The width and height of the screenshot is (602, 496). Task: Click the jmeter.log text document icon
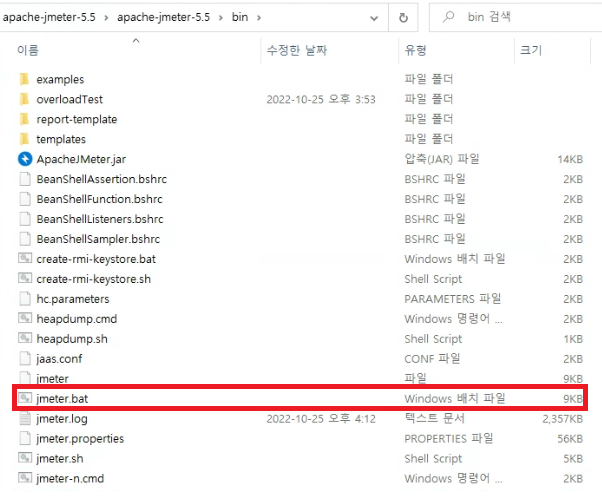[x=25, y=418]
